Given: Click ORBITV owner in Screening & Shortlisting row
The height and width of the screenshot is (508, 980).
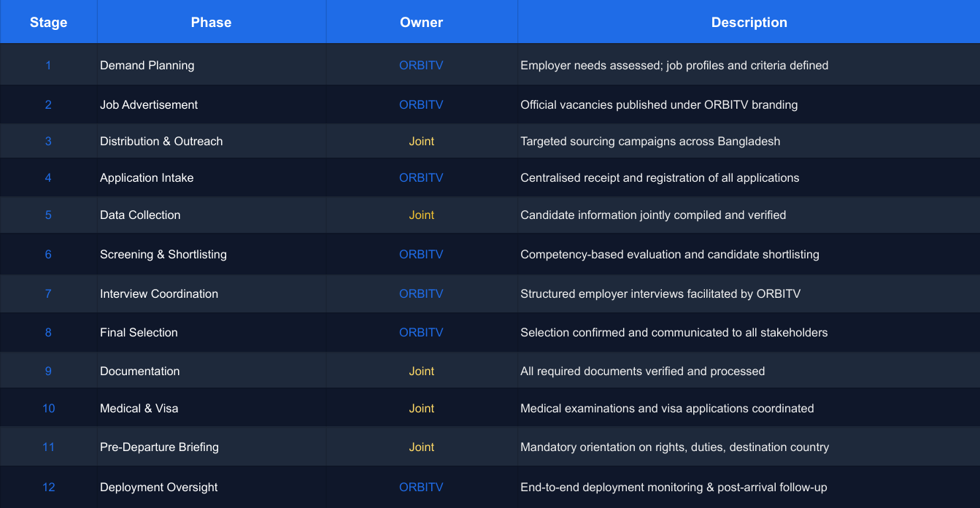Looking at the screenshot, I should pyautogui.click(x=421, y=254).
